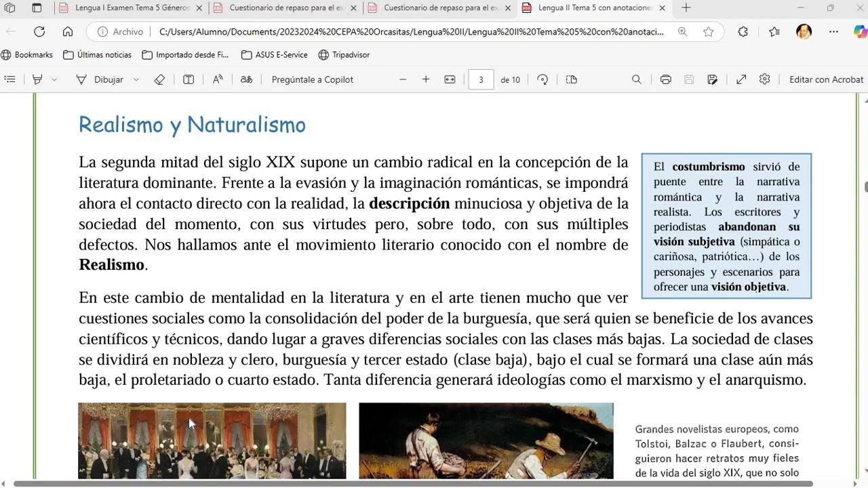Open the Tripadvisor bookmark
This screenshot has width=868, height=488.
(x=344, y=54)
